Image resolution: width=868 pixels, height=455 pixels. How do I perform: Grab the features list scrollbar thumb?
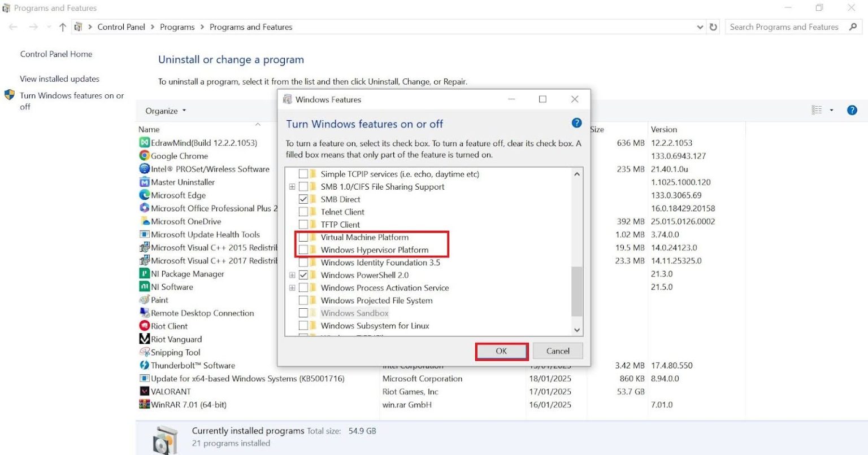[576, 291]
